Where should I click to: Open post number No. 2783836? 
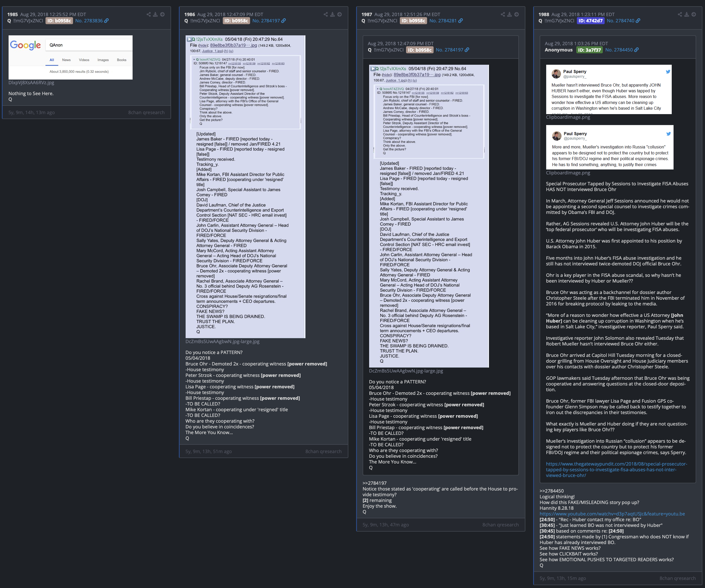coord(89,21)
